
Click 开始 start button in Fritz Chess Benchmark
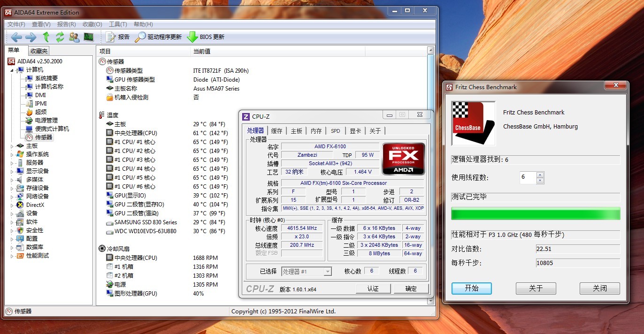point(472,288)
